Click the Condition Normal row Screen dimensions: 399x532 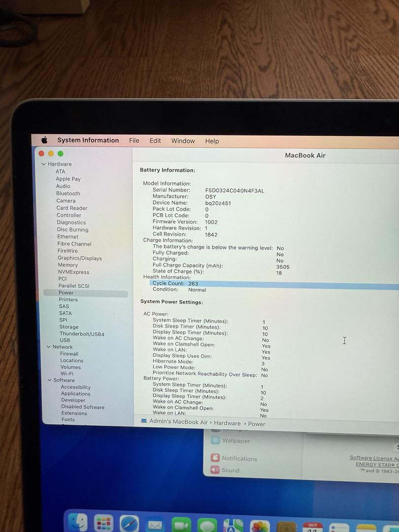tap(179, 290)
